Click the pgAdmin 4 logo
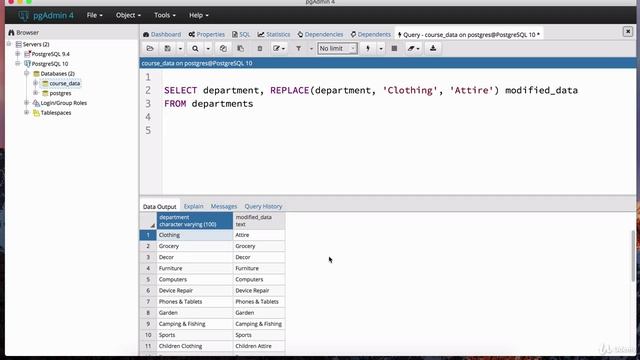Viewport: 640px width, 360px height. [46, 16]
